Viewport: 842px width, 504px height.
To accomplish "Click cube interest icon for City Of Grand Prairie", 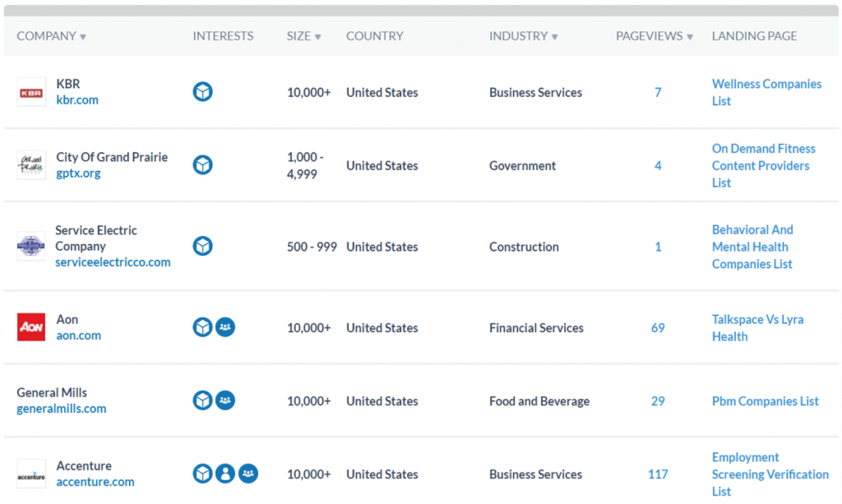I will coord(202,165).
